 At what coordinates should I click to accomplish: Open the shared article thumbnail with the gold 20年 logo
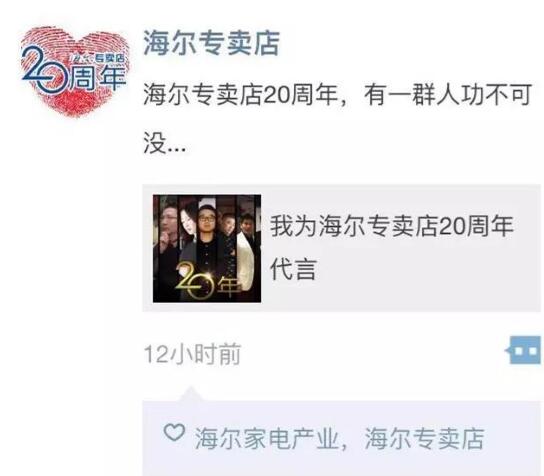pos(207,248)
